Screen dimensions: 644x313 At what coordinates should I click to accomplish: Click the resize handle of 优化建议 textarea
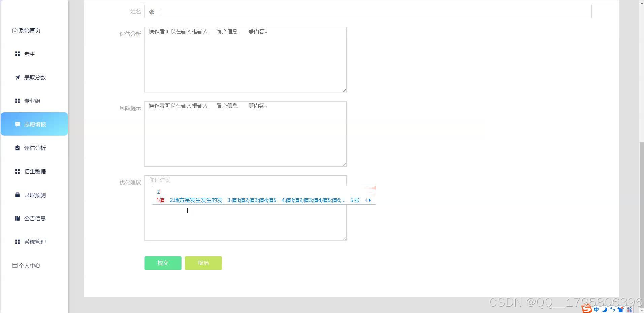tap(344, 238)
